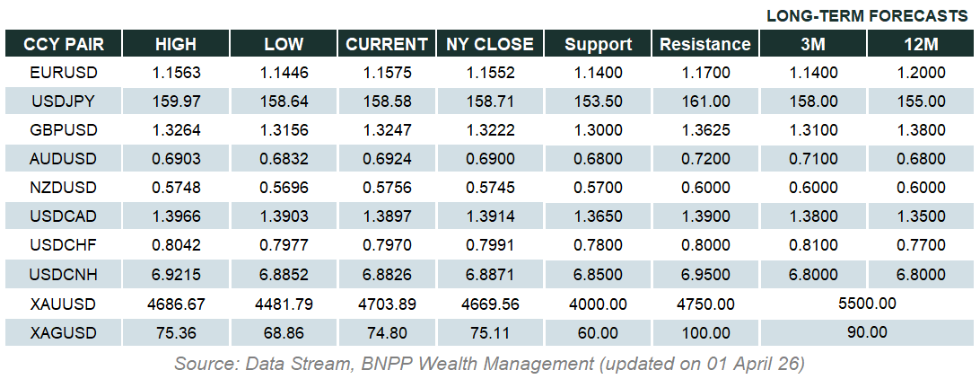Select the XAGUSD silver pair cell

click(63, 333)
